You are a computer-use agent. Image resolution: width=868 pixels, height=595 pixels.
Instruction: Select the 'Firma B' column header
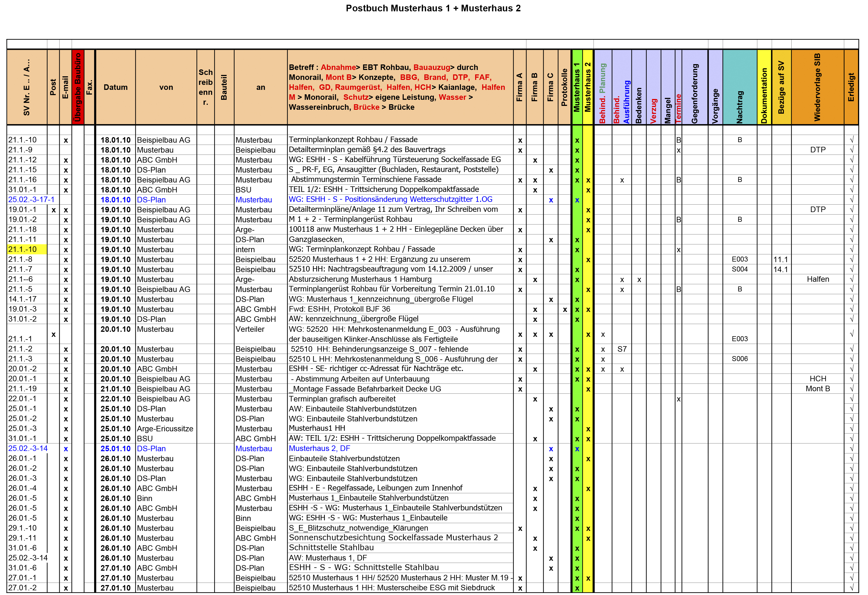coord(535,87)
